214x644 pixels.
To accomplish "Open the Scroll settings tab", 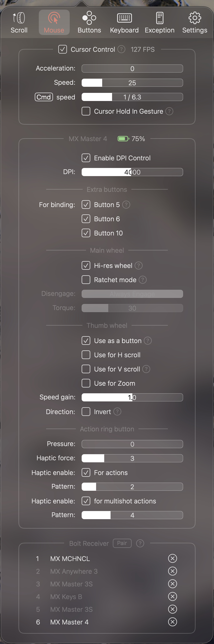I will click(19, 23).
